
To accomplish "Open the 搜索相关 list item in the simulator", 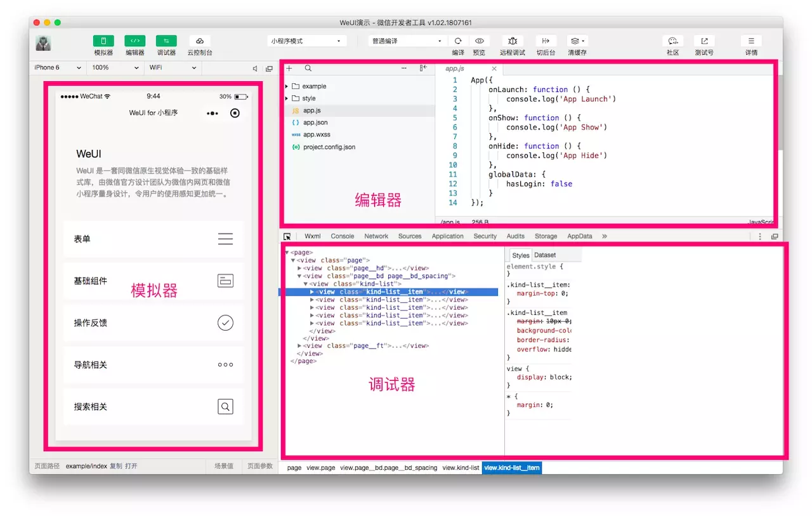I will [154, 407].
